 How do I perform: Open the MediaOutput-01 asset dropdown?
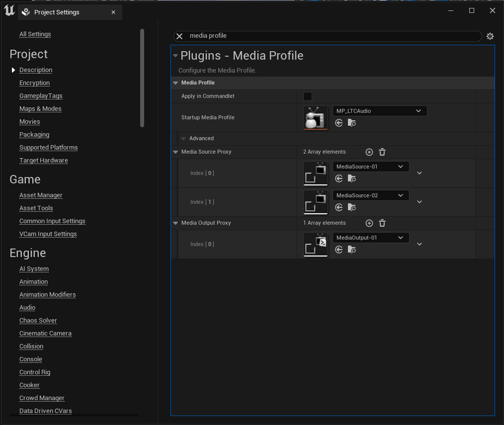371,238
